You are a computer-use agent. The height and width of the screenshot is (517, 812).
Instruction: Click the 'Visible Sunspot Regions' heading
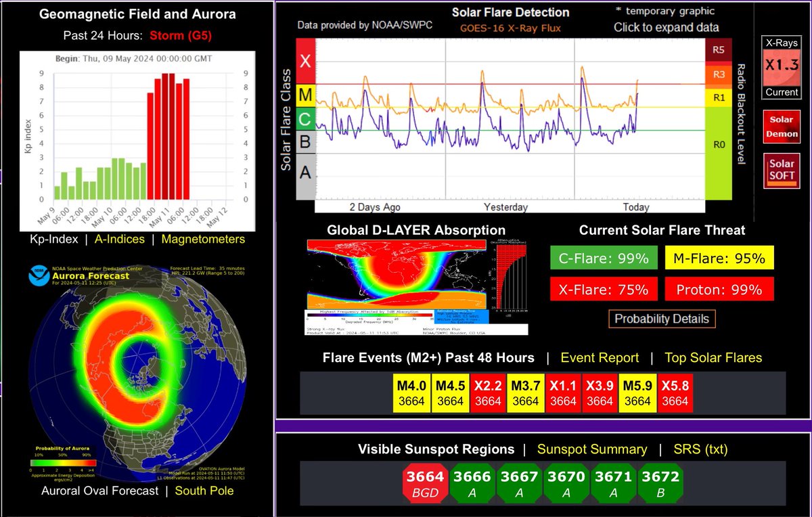pyautogui.click(x=436, y=449)
